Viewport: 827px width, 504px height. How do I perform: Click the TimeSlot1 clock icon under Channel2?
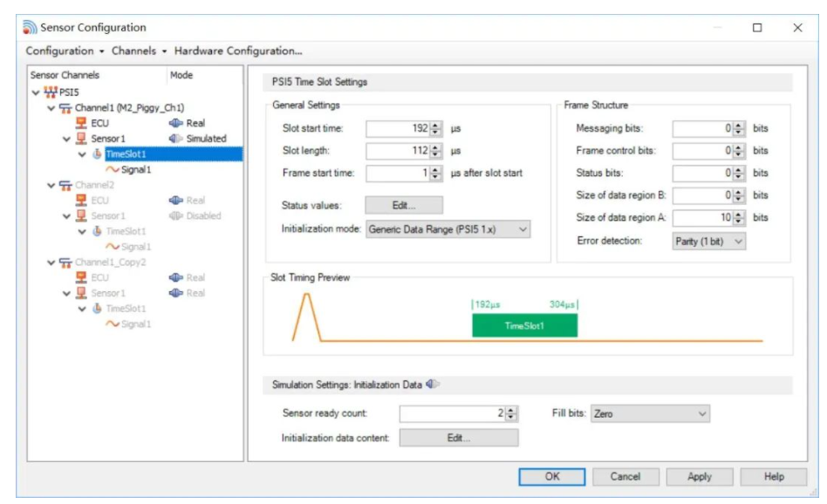point(97,231)
